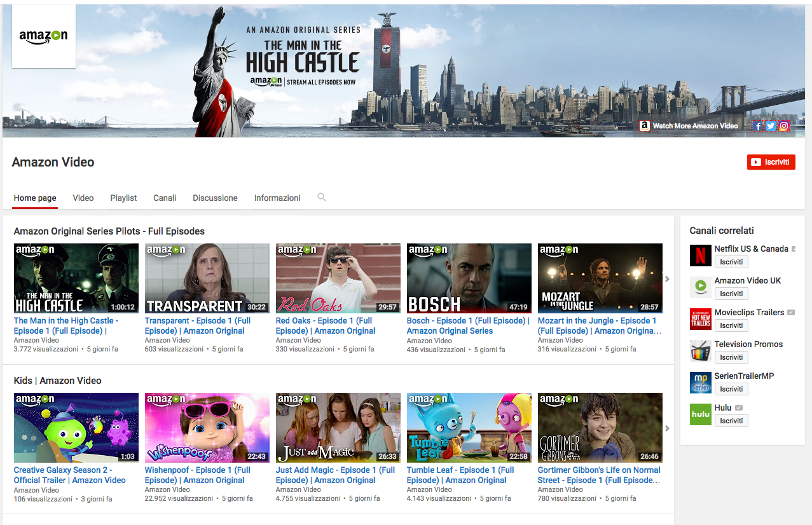Image resolution: width=812 pixels, height=525 pixels.
Task: Play the Tumble Leaf video thumbnail
Action: 469,427
